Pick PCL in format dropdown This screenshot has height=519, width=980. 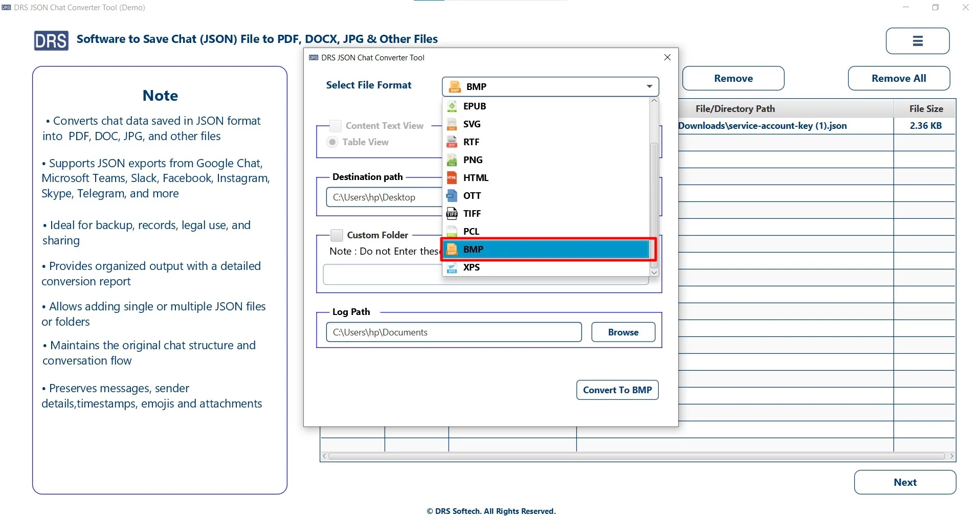coord(546,232)
